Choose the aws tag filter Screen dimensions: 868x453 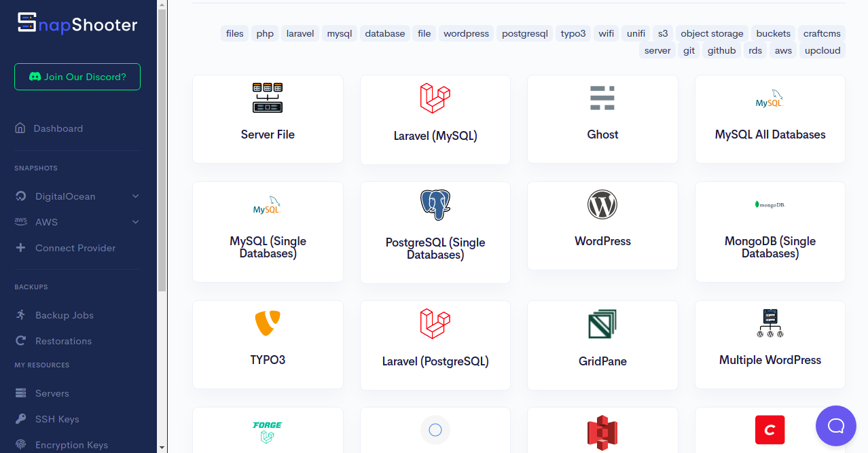coord(784,50)
